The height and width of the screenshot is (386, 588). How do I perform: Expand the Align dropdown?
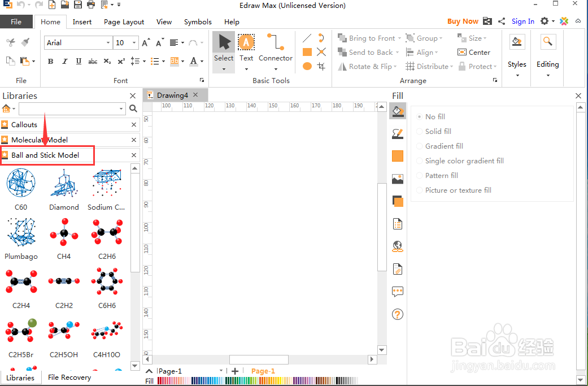(436, 53)
